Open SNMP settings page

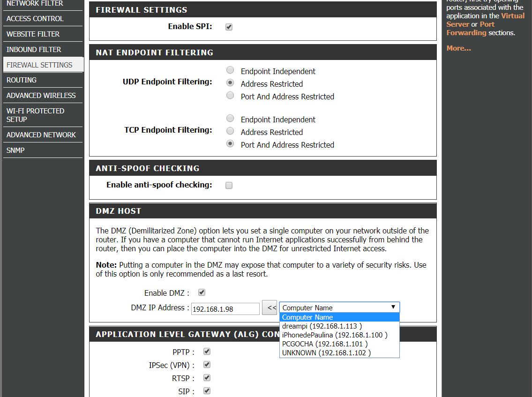[15, 150]
